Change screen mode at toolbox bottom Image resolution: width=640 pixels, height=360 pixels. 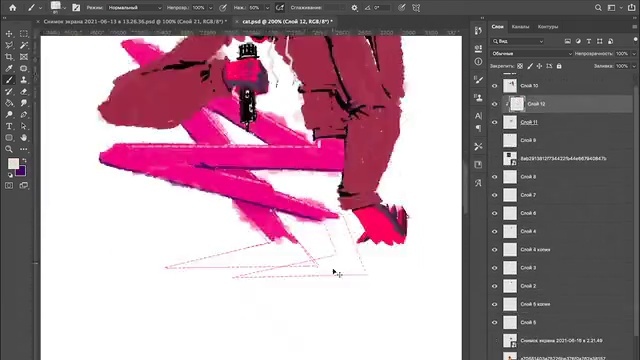(x=24, y=185)
